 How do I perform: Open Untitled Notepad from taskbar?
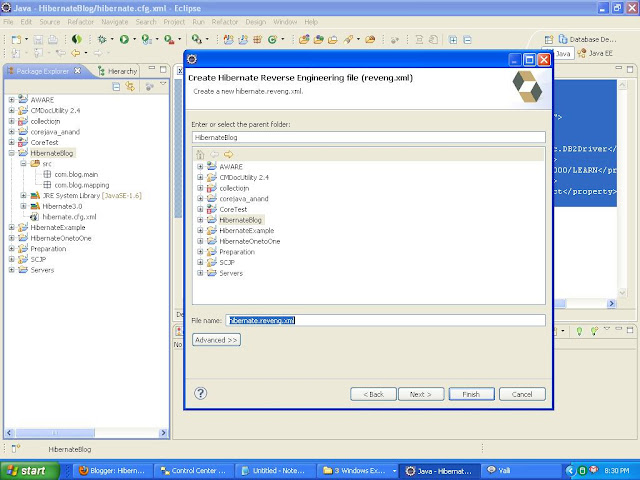(x=274, y=471)
